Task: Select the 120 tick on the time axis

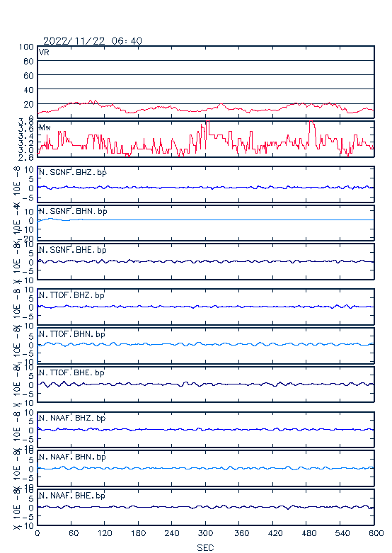Action: [x=105, y=533]
